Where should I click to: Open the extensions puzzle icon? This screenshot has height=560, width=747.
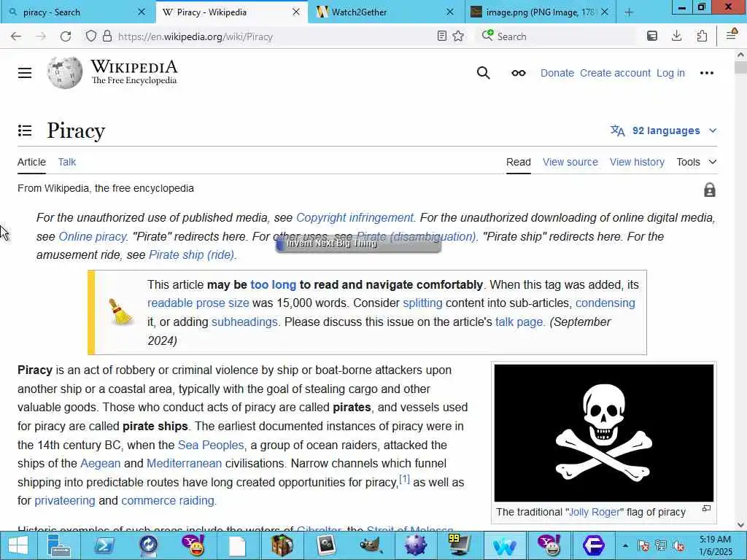pyautogui.click(x=701, y=36)
